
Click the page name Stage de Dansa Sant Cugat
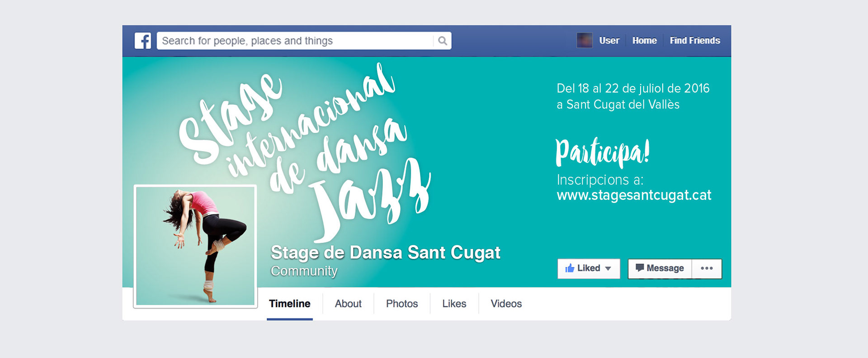[x=386, y=253]
